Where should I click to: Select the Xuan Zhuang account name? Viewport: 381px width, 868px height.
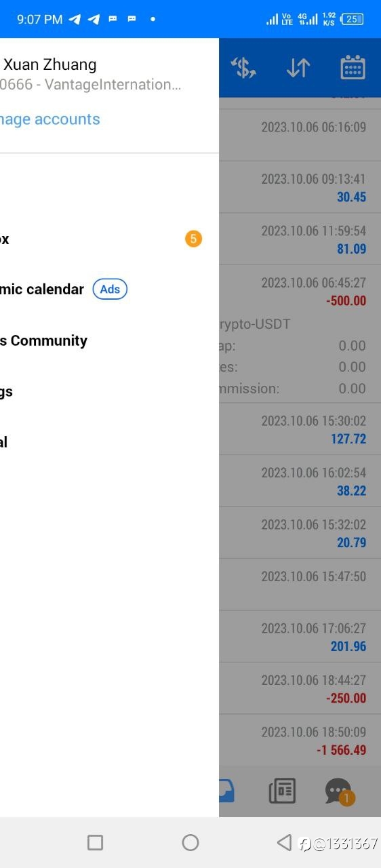click(x=50, y=64)
